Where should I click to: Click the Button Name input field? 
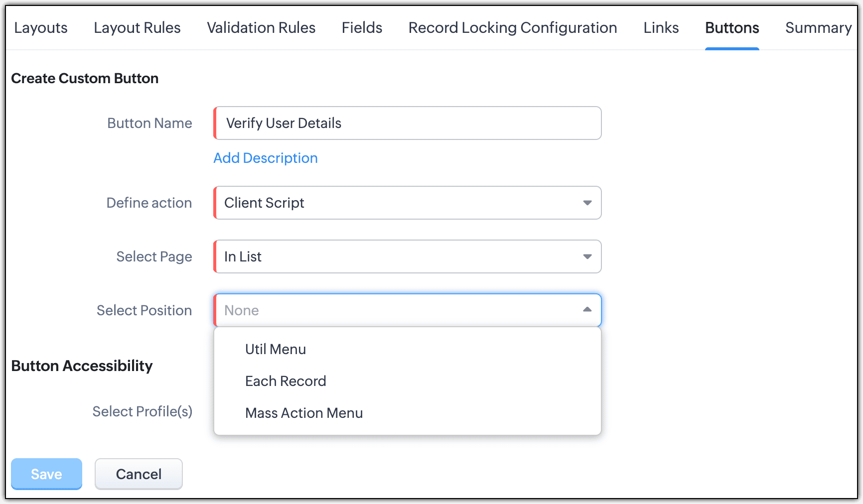point(408,123)
